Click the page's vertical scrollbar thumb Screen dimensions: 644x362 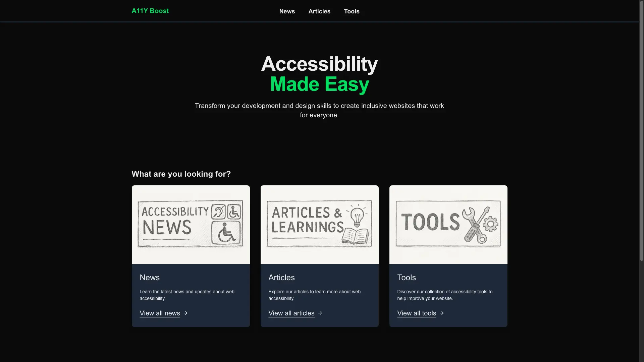click(x=641, y=131)
